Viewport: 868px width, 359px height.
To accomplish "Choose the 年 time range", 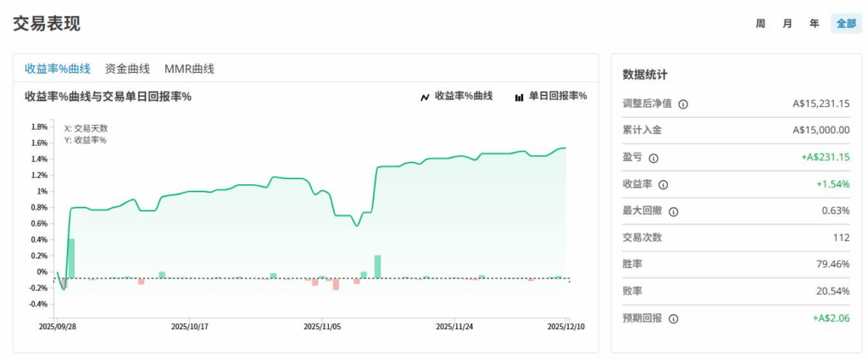I will coord(814,24).
